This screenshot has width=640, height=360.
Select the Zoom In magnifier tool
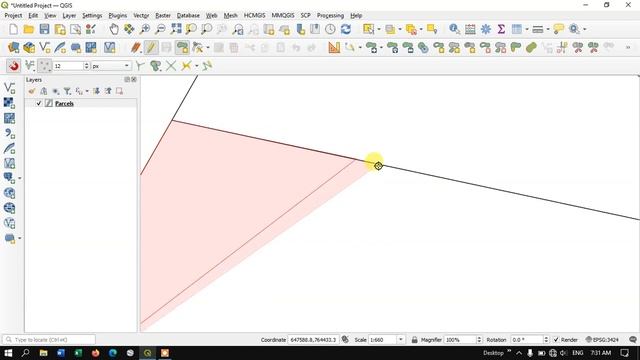[x=144, y=29]
